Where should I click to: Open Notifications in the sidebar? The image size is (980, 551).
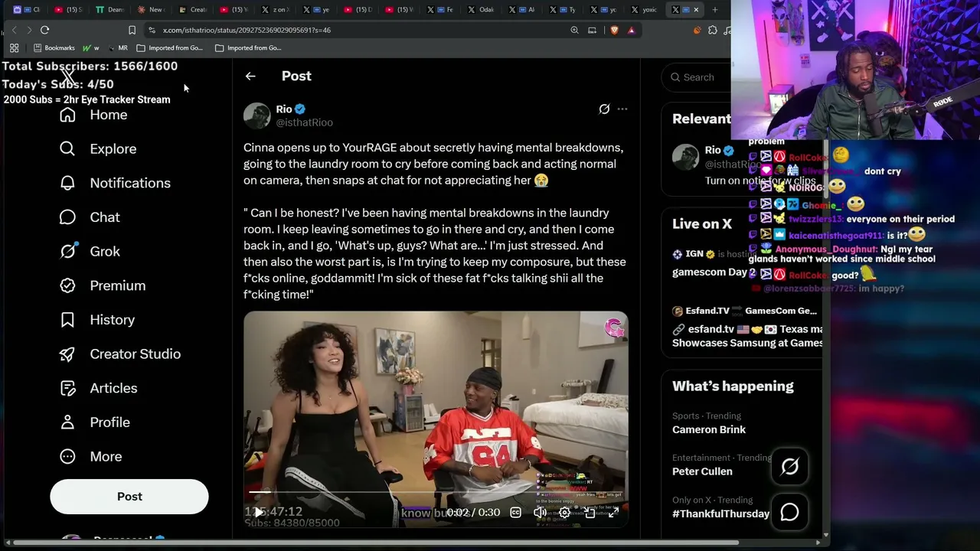coord(115,183)
